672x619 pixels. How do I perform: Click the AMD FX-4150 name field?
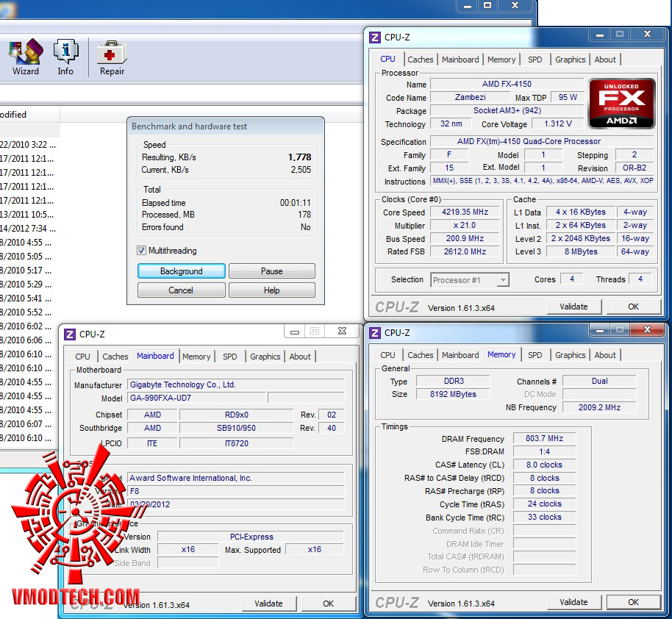click(x=507, y=84)
